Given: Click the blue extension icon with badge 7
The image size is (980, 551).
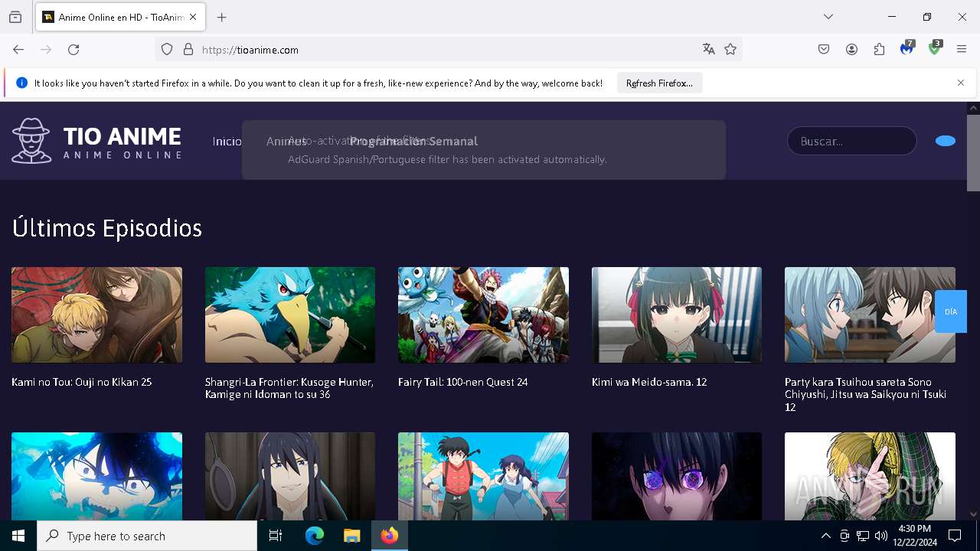Looking at the screenshot, I should tap(907, 49).
